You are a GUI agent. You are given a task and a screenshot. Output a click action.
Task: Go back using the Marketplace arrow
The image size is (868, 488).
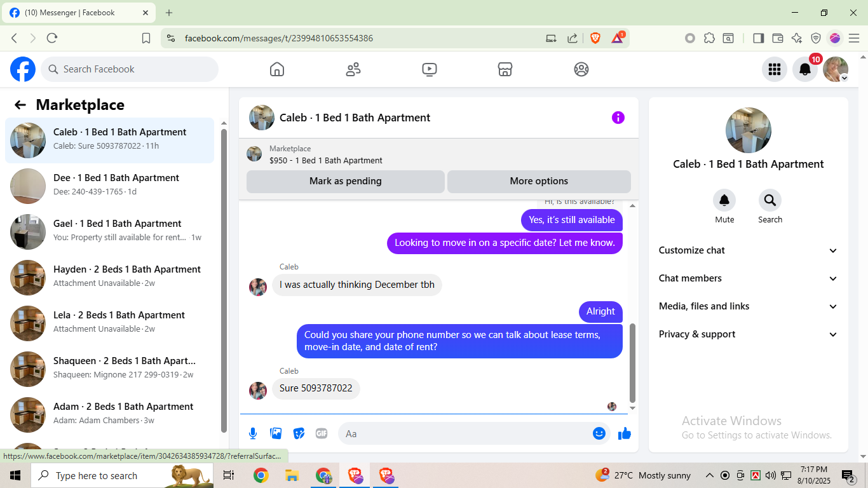click(x=20, y=105)
